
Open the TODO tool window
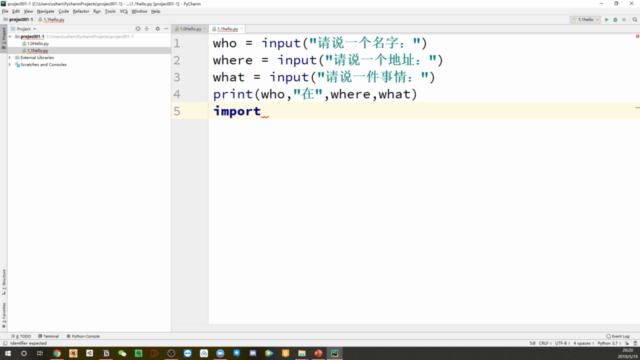(22, 336)
